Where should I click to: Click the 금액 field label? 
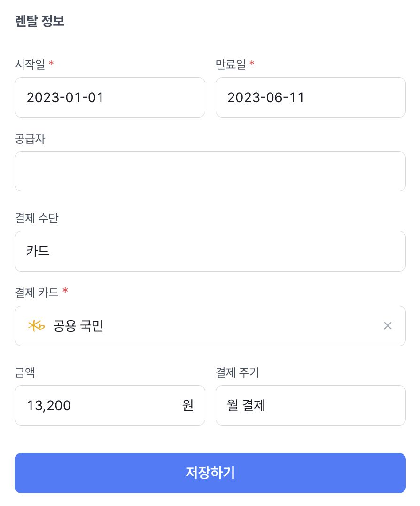click(x=25, y=372)
